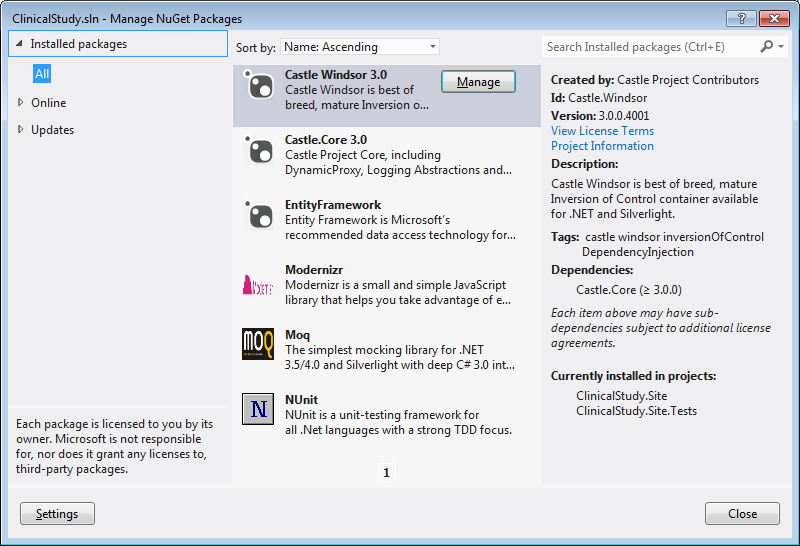Click the help question mark button
This screenshot has height=546, width=800.
(741, 18)
